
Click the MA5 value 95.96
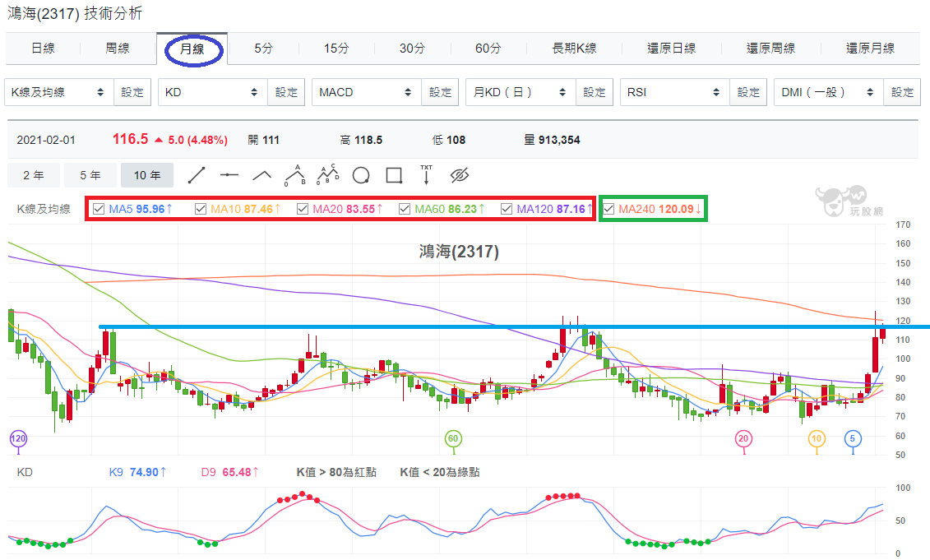pos(150,209)
